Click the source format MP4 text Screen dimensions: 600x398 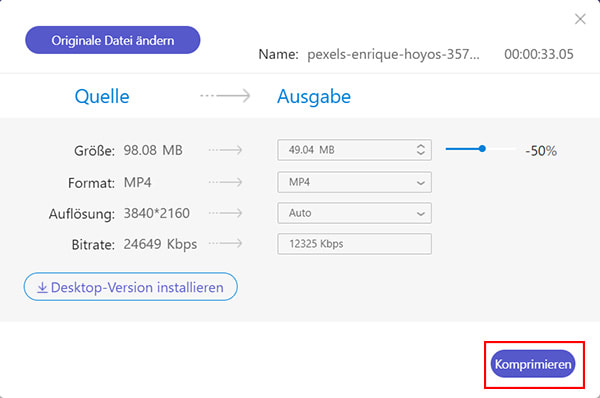(x=137, y=183)
